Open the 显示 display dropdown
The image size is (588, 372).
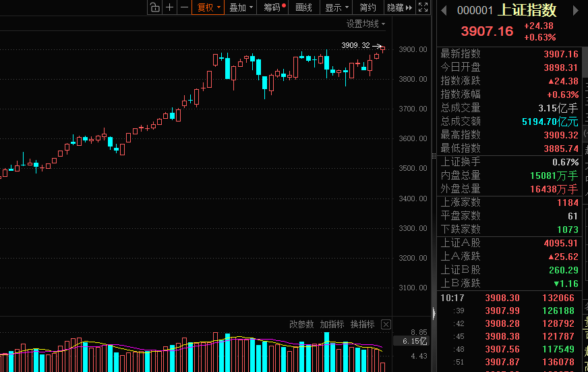336,7
